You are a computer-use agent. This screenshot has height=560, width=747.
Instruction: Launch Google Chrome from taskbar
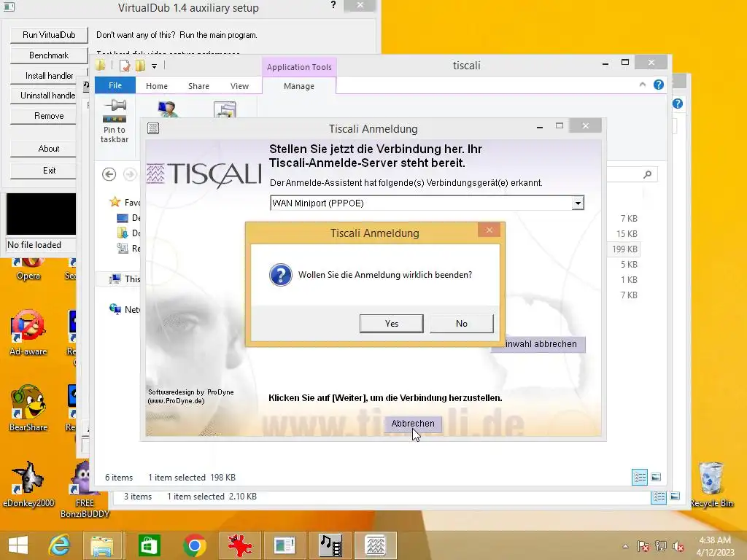(x=194, y=545)
